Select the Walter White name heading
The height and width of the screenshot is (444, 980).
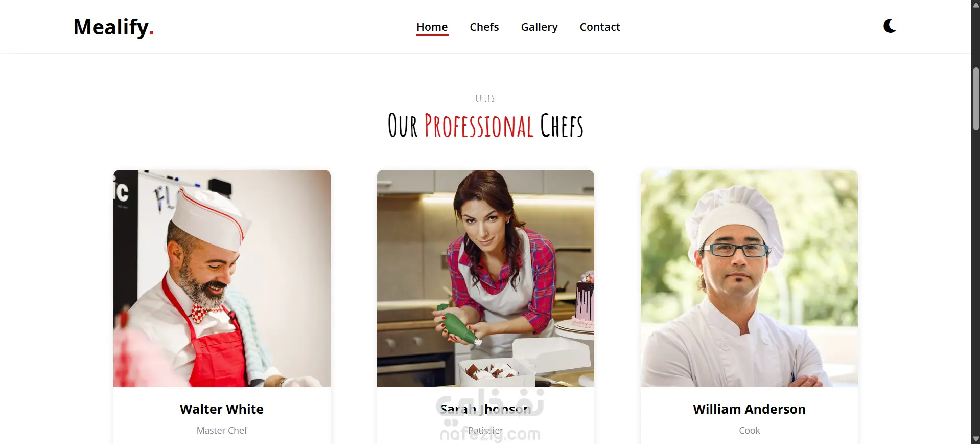pyautogui.click(x=222, y=409)
